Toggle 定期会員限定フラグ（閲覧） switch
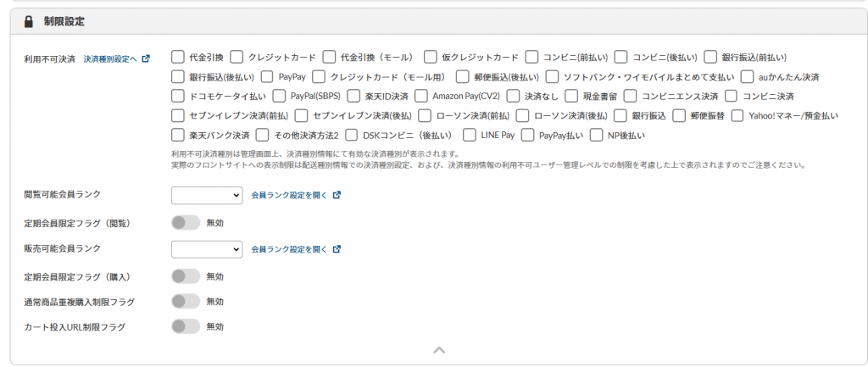 [x=186, y=223]
